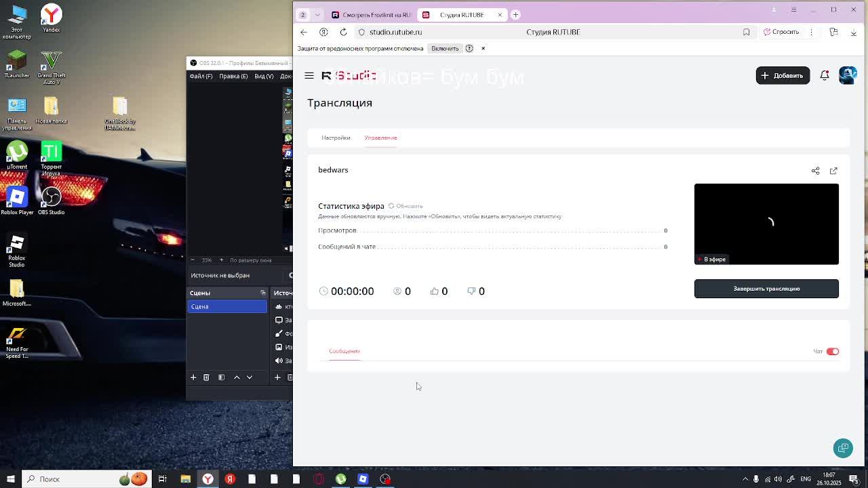This screenshot has width=868, height=488.
Task: Move the scene up in OBS
Action: point(237,378)
